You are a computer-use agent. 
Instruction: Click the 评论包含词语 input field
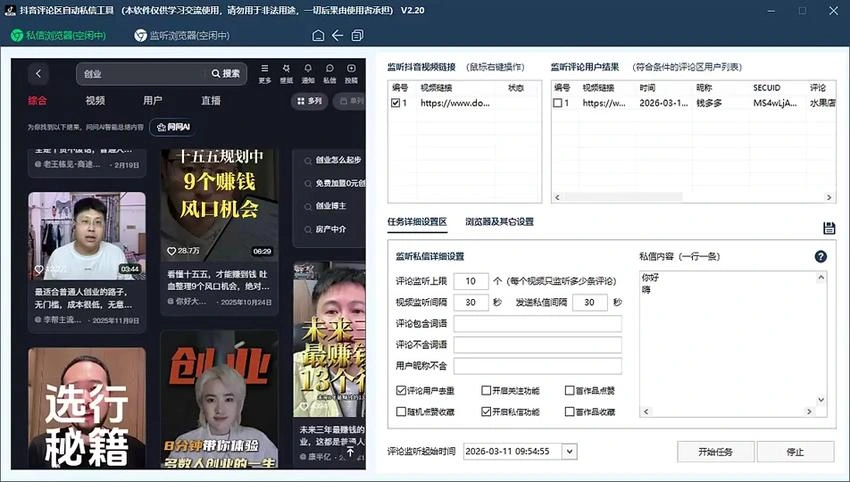pos(537,324)
